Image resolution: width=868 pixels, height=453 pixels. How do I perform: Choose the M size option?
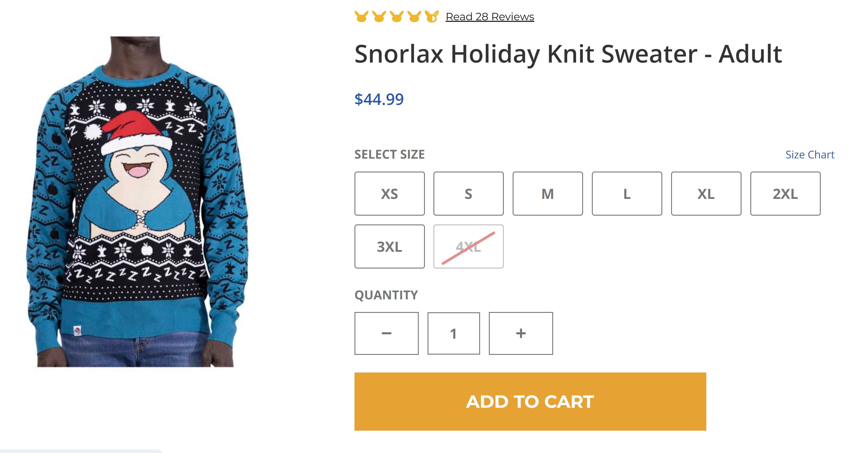click(x=548, y=194)
